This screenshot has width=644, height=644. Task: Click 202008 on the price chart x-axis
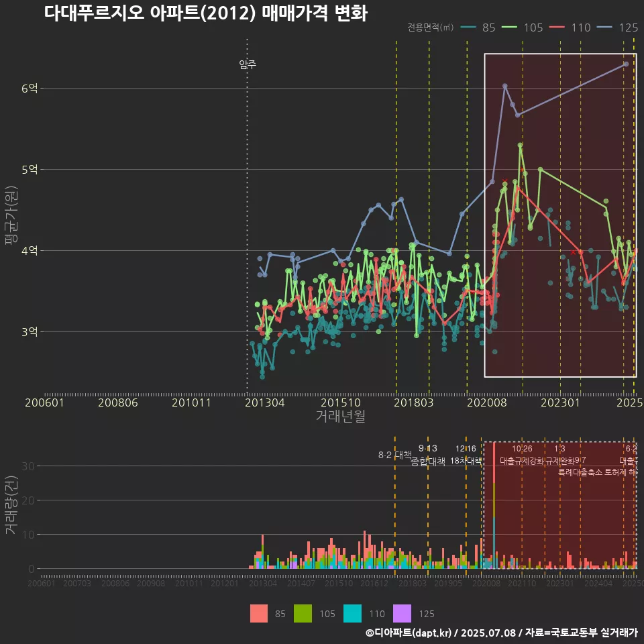click(x=487, y=402)
